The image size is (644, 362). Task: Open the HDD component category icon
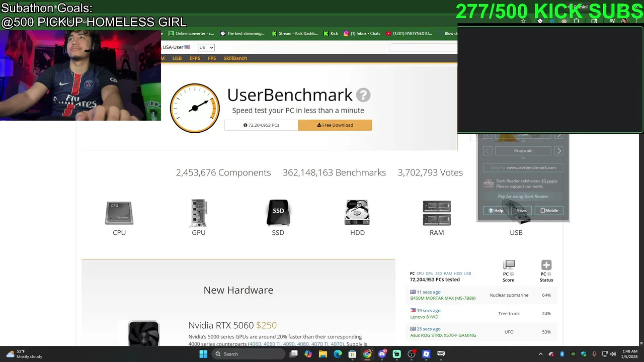[357, 213]
